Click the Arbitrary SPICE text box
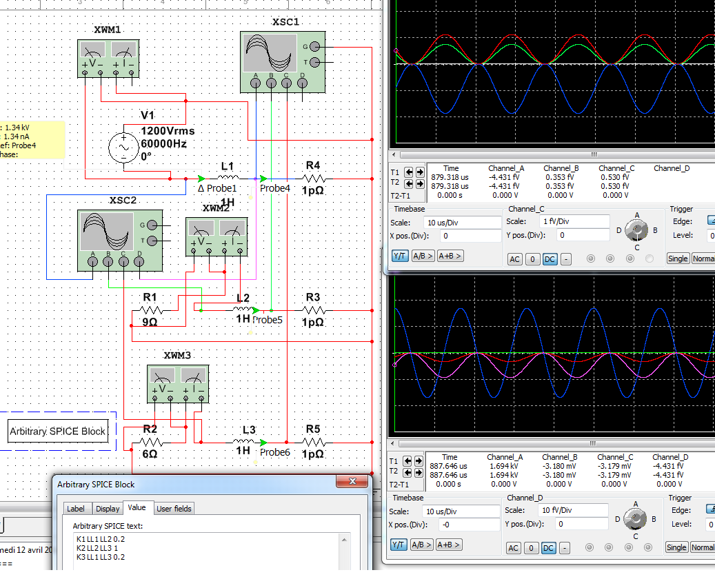 tap(207, 550)
